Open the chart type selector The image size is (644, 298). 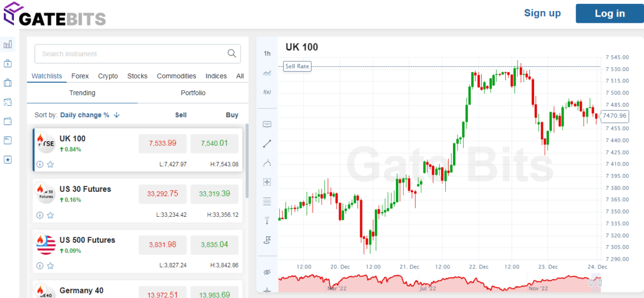click(x=267, y=73)
